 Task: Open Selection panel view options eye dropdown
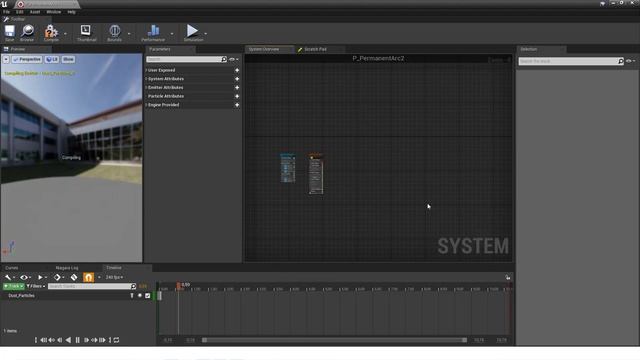[x=631, y=61]
